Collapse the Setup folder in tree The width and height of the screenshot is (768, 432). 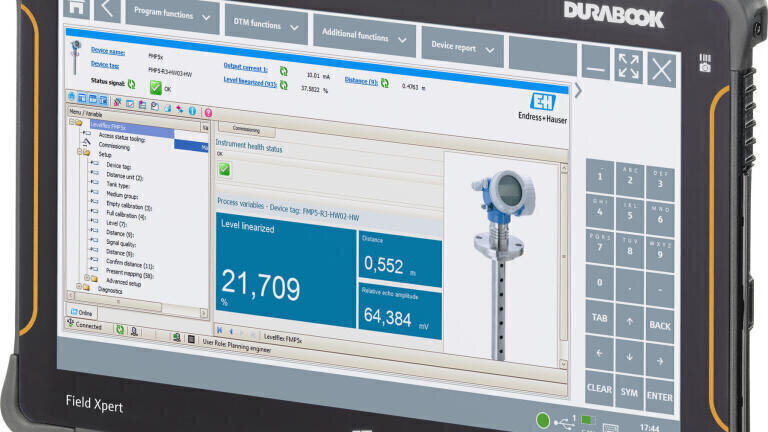[79, 152]
